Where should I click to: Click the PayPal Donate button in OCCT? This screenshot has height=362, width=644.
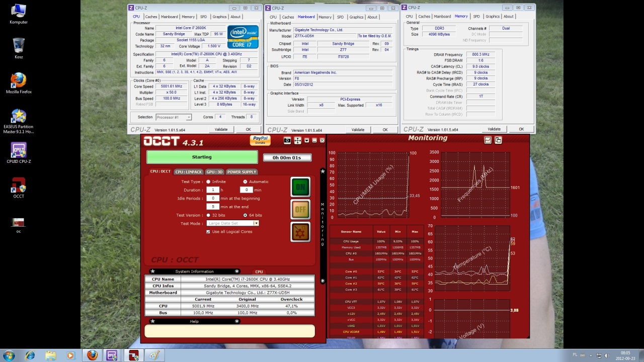point(260,140)
